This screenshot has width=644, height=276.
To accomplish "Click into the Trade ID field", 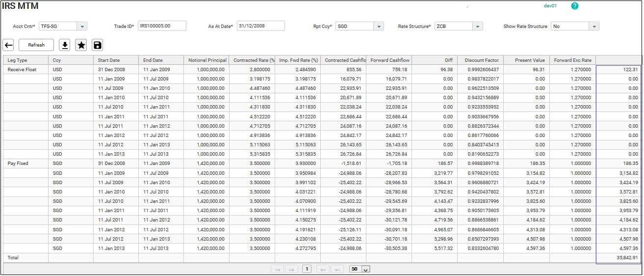I will click(161, 26).
